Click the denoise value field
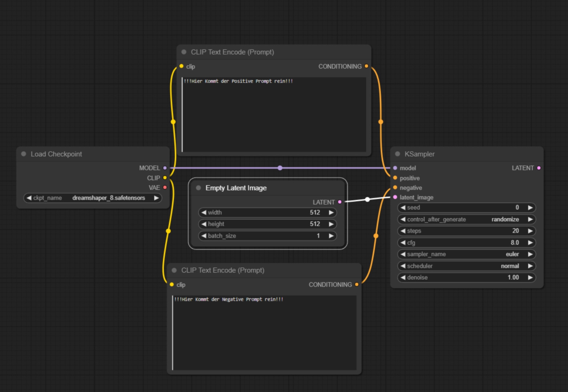This screenshot has width=568, height=392. (467, 277)
